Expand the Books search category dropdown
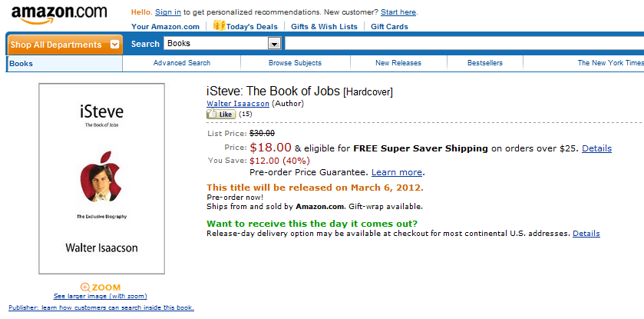This screenshot has height=319, width=644. 274,44
